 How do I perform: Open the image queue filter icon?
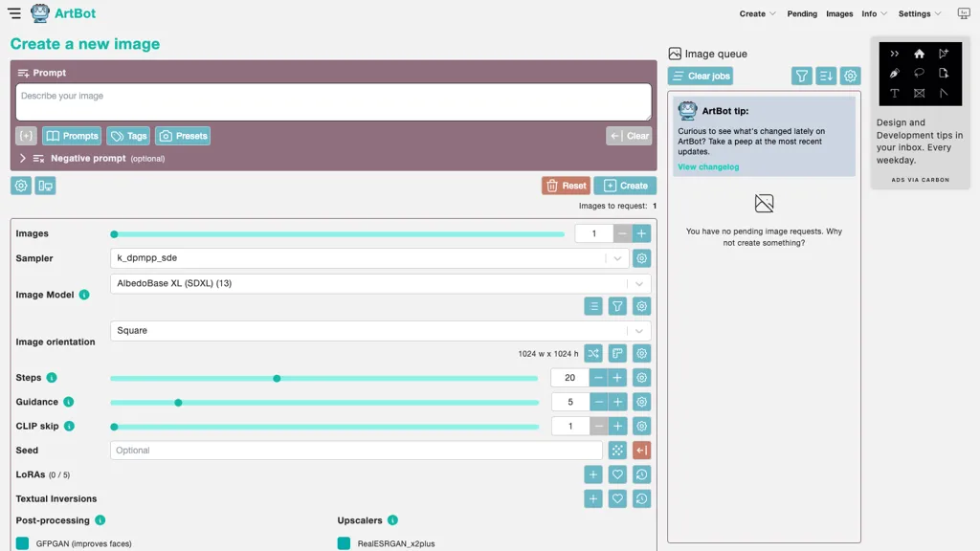(x=802, y=76)
